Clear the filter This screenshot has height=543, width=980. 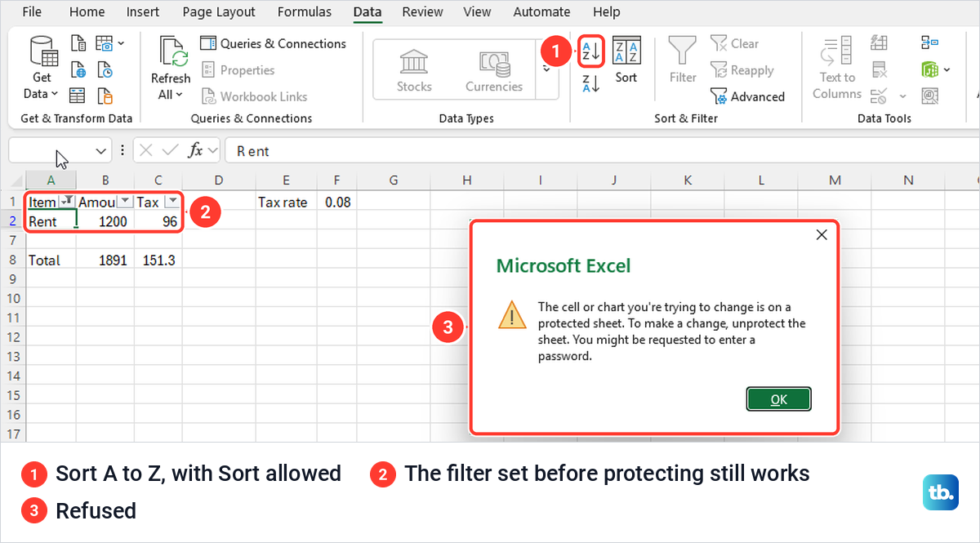(735, 43)
